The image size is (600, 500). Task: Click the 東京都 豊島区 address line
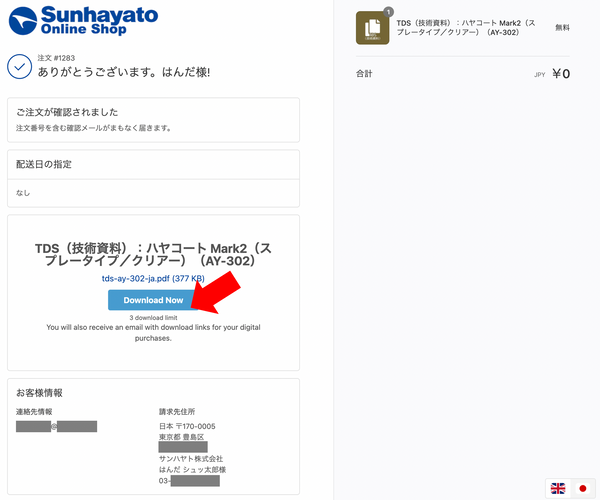181,437
